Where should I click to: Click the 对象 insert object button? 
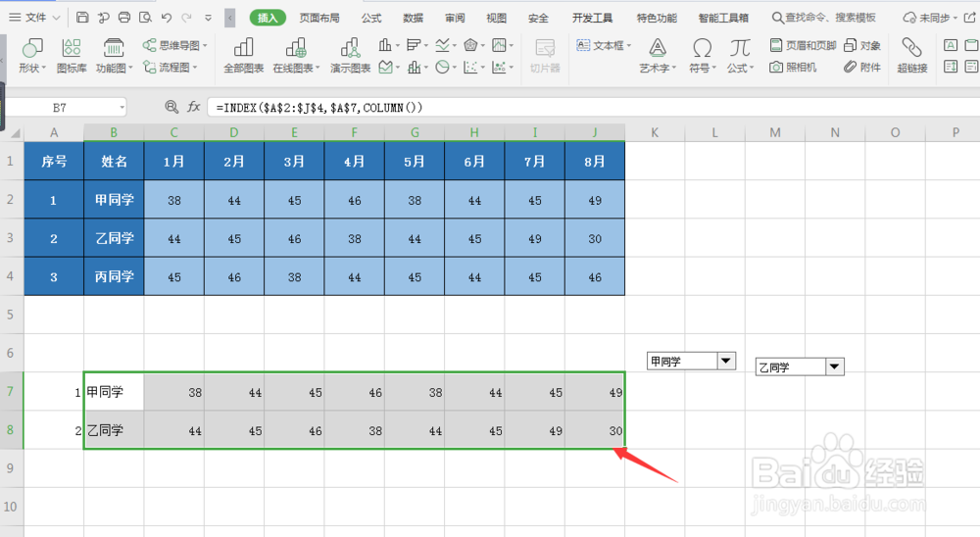862,45
